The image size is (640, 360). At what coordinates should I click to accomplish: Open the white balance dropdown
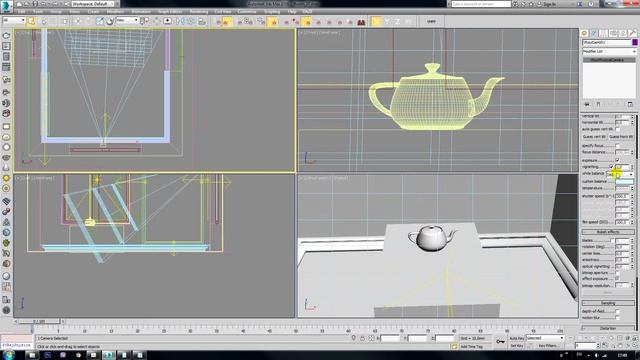(620, 174)
